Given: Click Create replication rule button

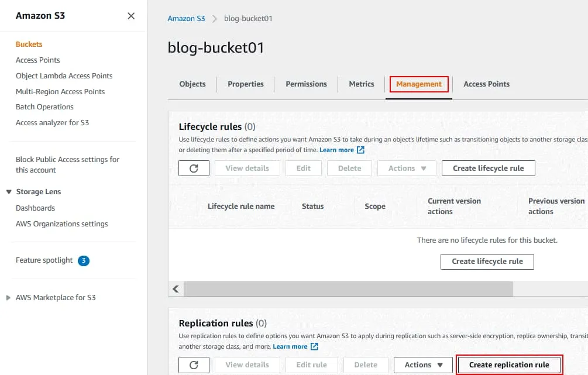Looking at the screenshot, I should (x=509, y=365).
